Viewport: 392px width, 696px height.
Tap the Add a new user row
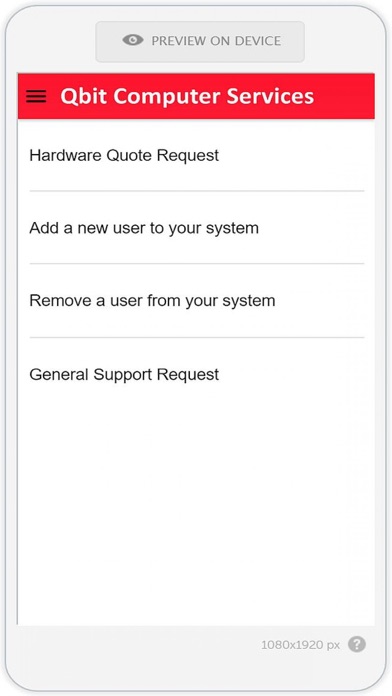point(196,228)
